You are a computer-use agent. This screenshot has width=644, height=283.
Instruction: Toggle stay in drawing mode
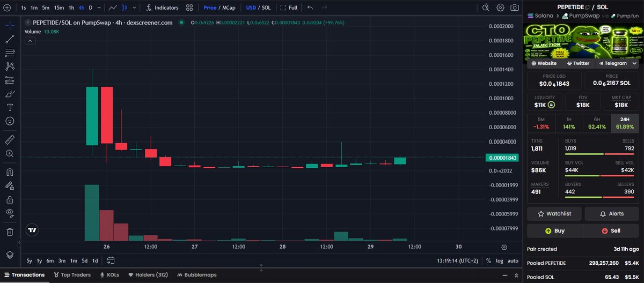(x=10, y=186)
